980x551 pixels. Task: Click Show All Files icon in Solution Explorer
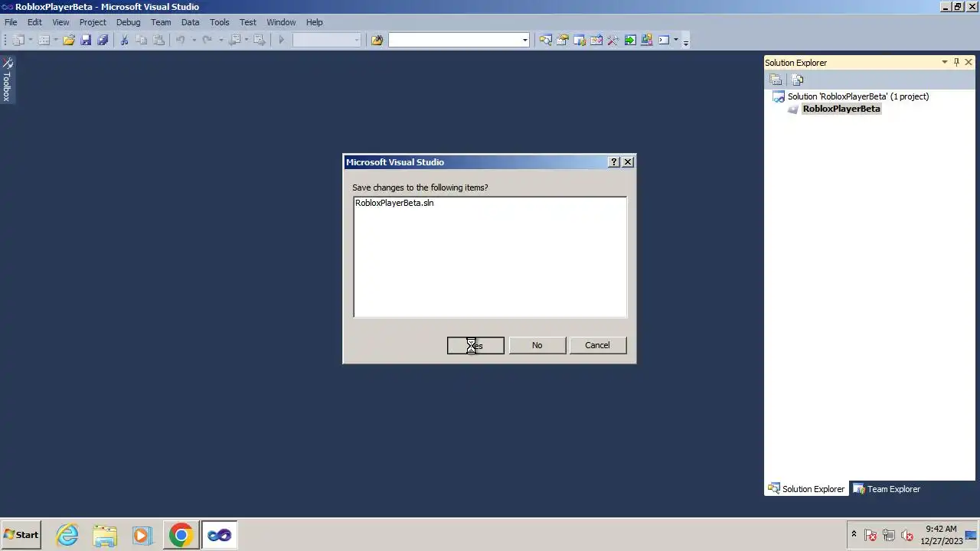click(x=797, y=80)
